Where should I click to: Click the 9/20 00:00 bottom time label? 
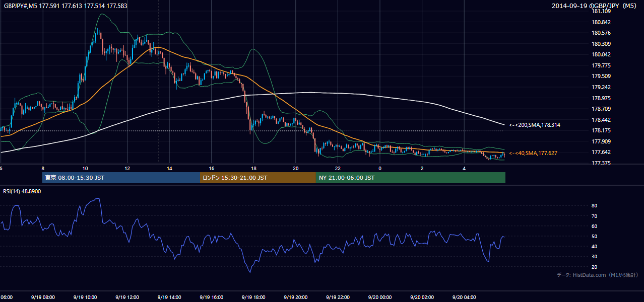click(379, 297)
